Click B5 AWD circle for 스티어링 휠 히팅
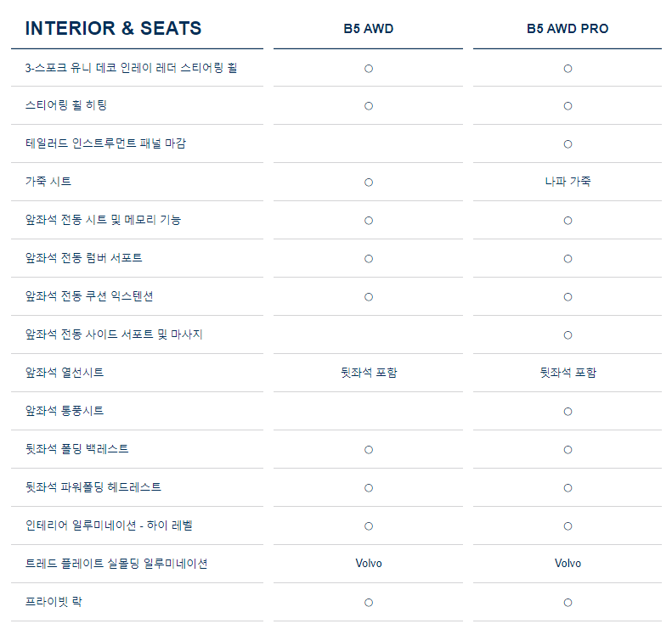Screen dimensions: 672x635 (x=369, y=106)
